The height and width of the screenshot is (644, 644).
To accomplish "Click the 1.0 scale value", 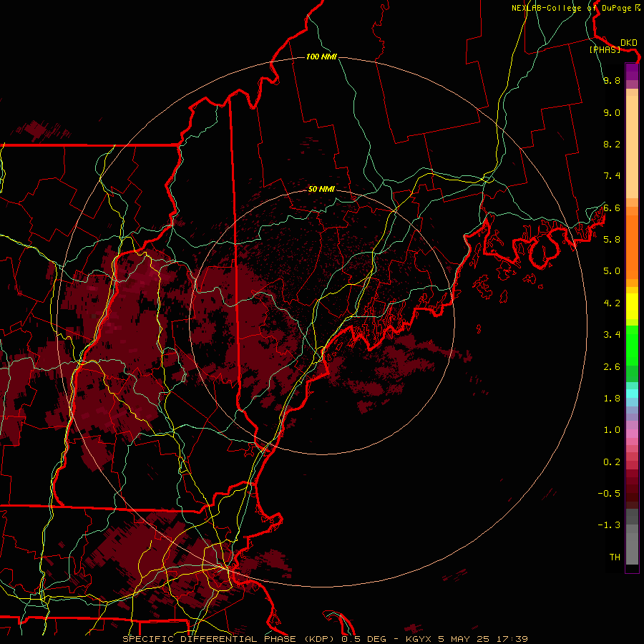I will click(612, 429).
